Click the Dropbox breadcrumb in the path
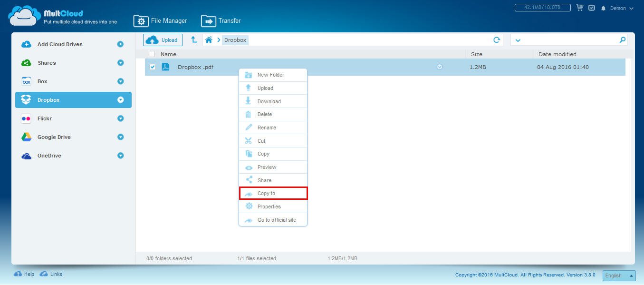Screen dimensions: 644x285 click(235, 40)
